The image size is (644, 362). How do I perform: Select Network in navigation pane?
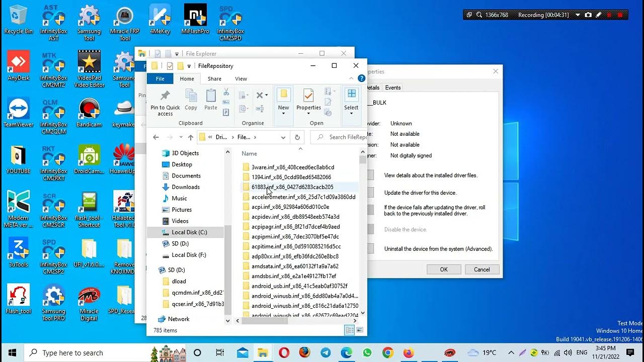pyautogui.click(x=179, y=319)
